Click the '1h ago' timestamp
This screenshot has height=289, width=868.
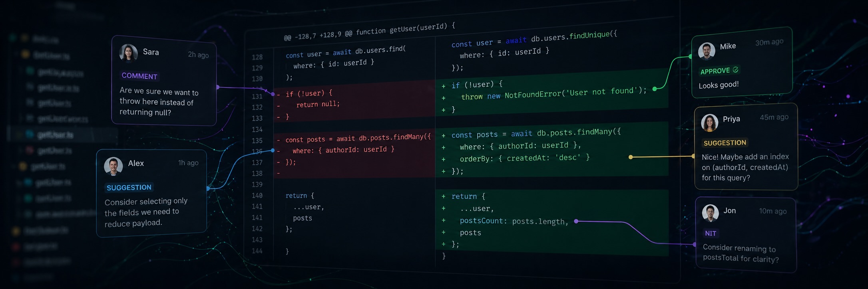[188, 163]
